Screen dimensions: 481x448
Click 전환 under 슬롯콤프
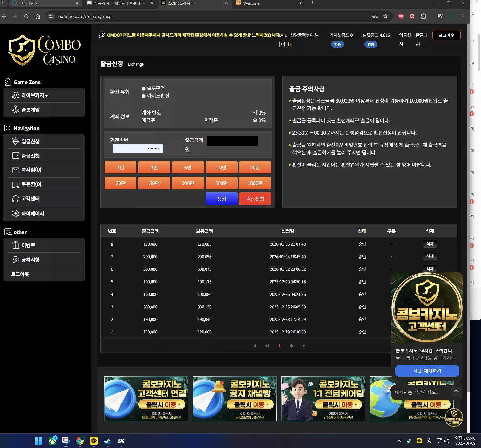click(x=371, y=45)
